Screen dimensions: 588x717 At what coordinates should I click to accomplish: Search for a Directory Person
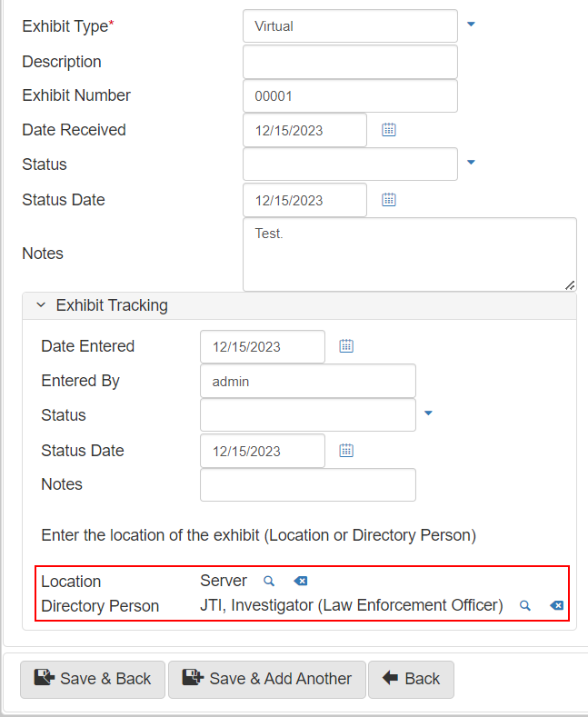coord(524,605)
